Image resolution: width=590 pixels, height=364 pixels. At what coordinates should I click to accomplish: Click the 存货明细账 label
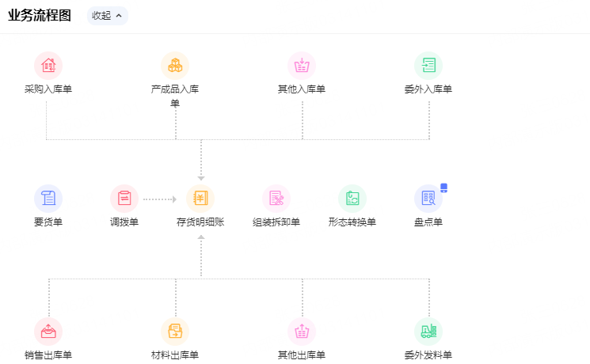(x=200, y=222)
